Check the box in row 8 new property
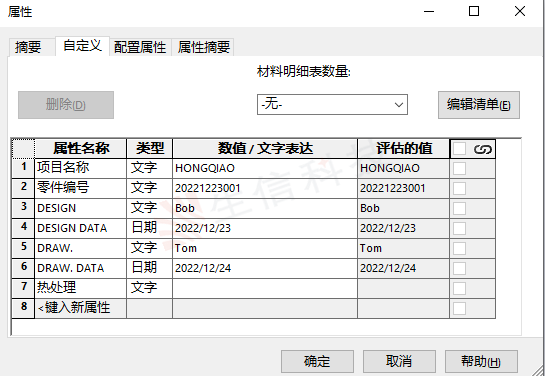The width and height of the screenshot is (545, 376). coord(459,308)
